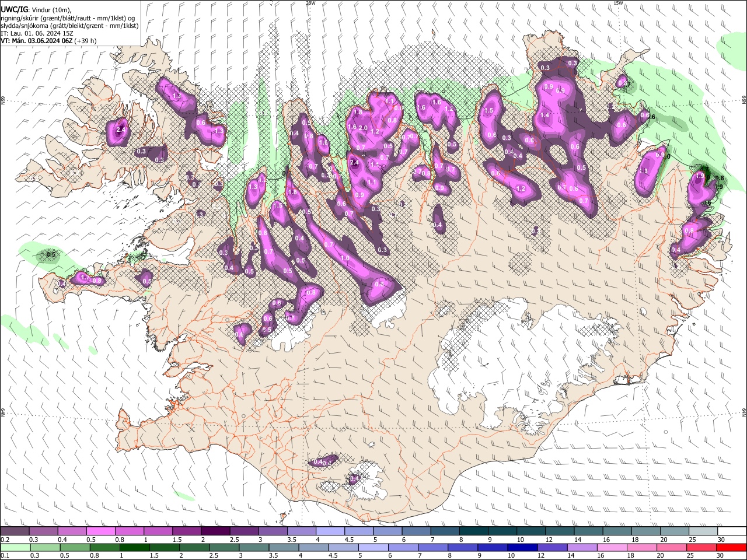Click the '20W' longitude label
This screenshot has width=747, height=560.
pos(310,3)
